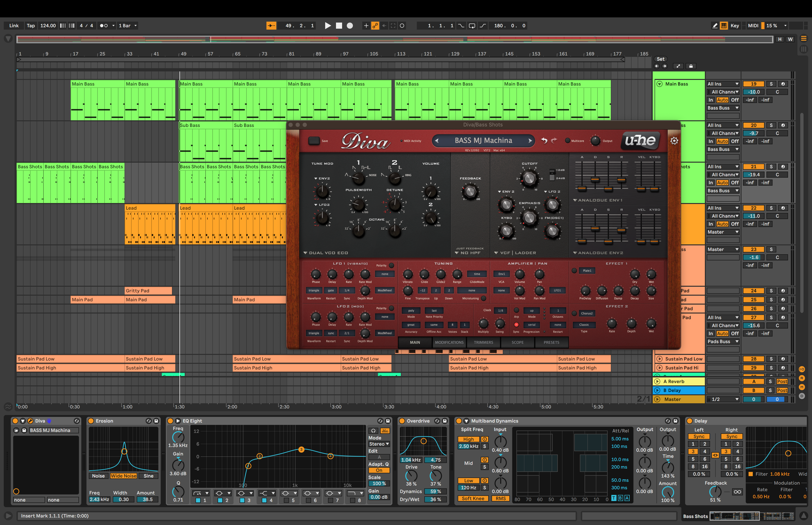812x525 pixels.
Task: Toggle Erosion device activator
Action: click(x=91, y=421)
